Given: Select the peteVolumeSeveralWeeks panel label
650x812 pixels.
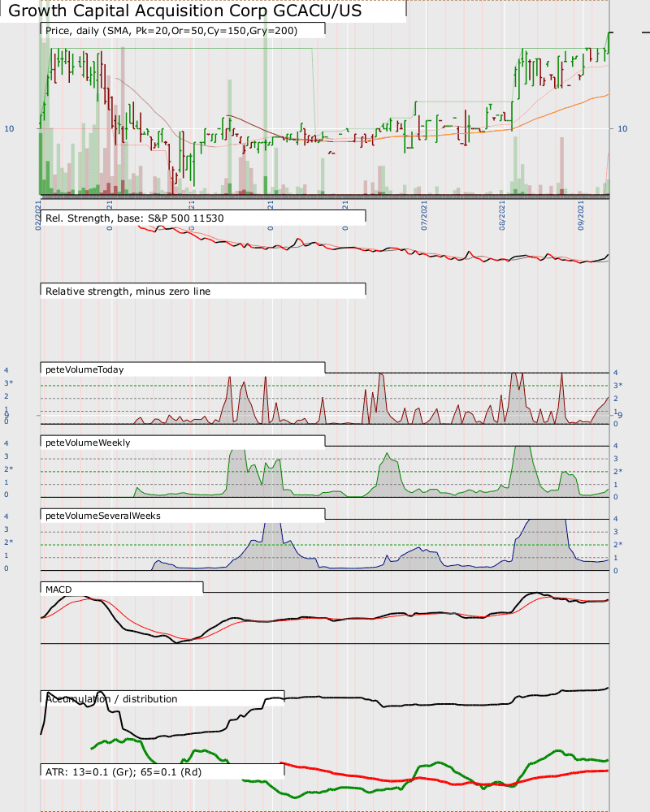Looking at the screenshot, I should point(103,516).
